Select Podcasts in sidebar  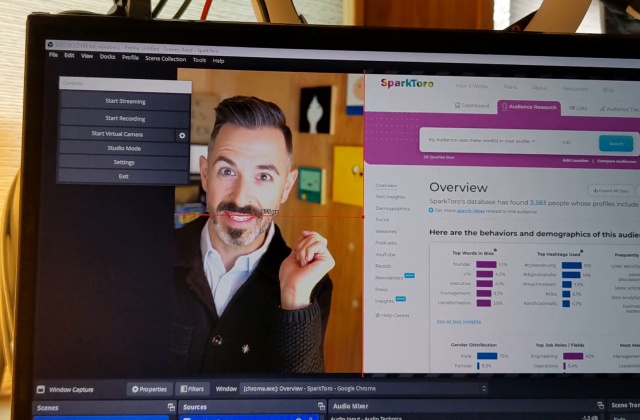386,242
